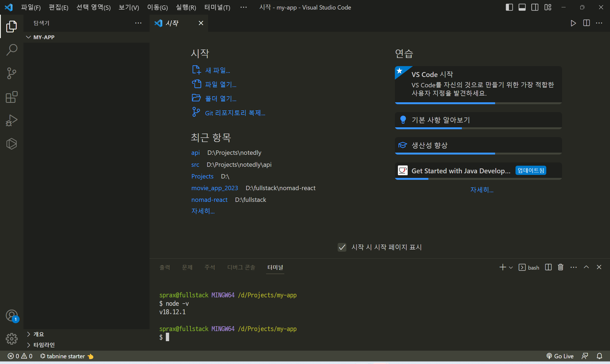Image resolution: width=610 pixels, height=364 pixels.
Task: Switch to the 디버그 콘솔 panel tab
Action: 241,267
